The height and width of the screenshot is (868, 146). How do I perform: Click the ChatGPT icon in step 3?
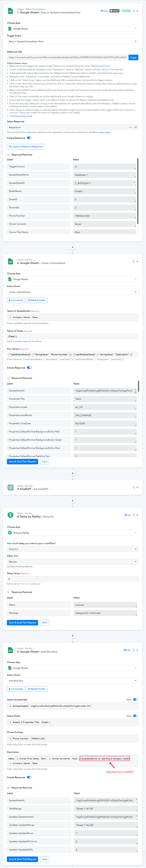10,487
